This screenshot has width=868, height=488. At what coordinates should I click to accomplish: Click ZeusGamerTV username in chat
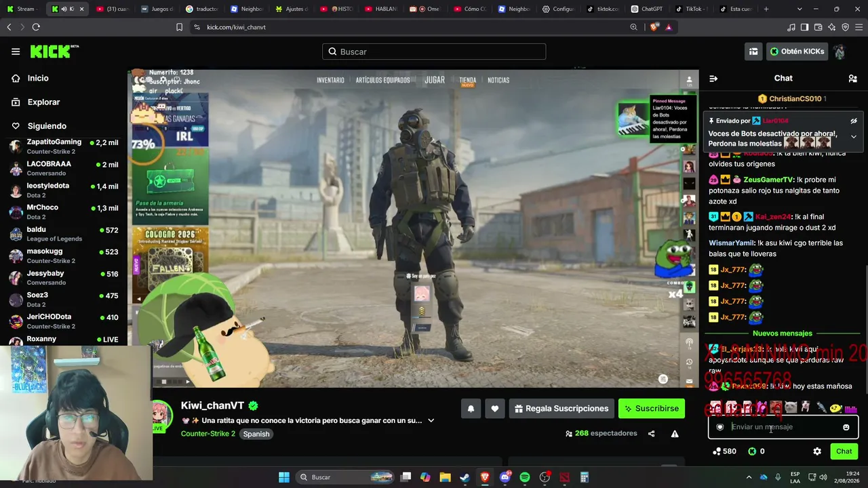click(x=768, y=180)
